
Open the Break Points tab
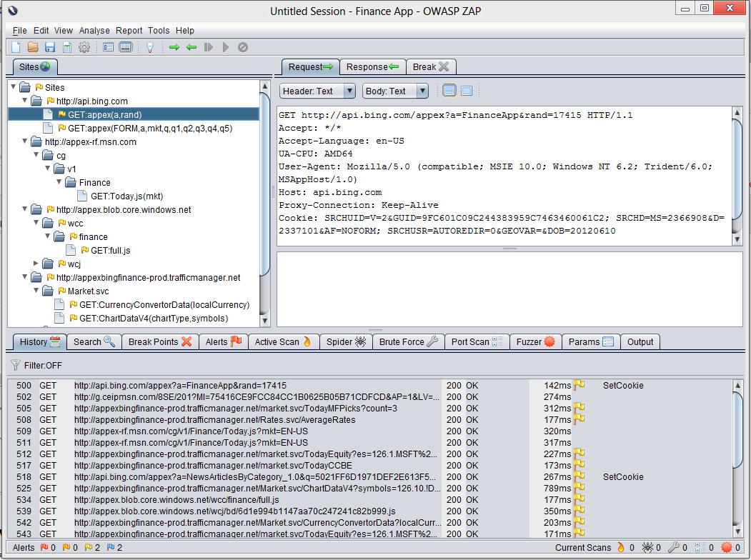click(160, 341)
